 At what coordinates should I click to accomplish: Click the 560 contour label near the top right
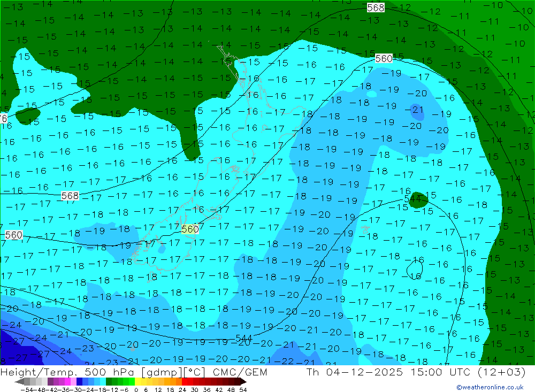[384, 58]
